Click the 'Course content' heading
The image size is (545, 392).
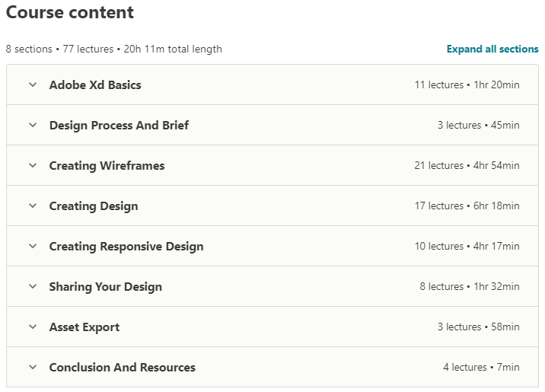click(69, 12)
